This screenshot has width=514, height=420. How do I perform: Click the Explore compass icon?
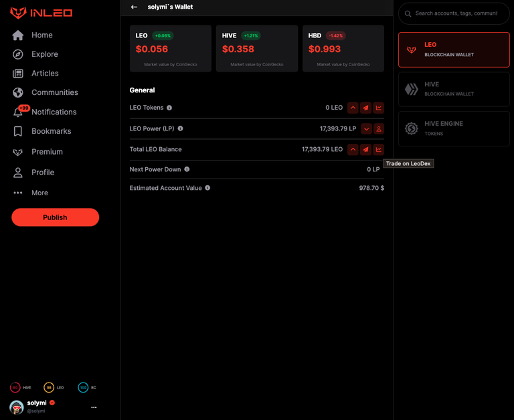18,54
